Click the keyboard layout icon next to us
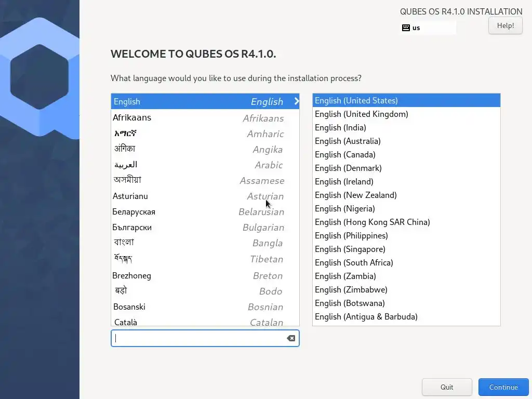 point(406,28)
